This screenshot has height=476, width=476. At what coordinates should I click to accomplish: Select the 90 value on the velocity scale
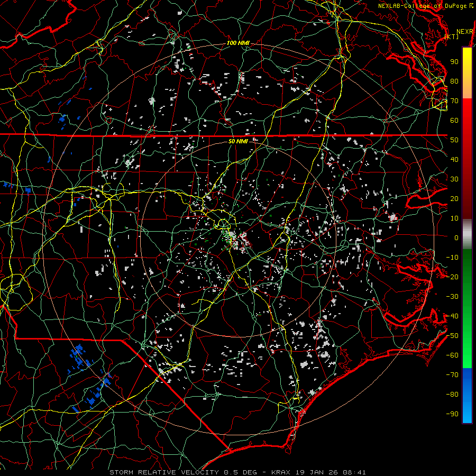tap(454, 62)
